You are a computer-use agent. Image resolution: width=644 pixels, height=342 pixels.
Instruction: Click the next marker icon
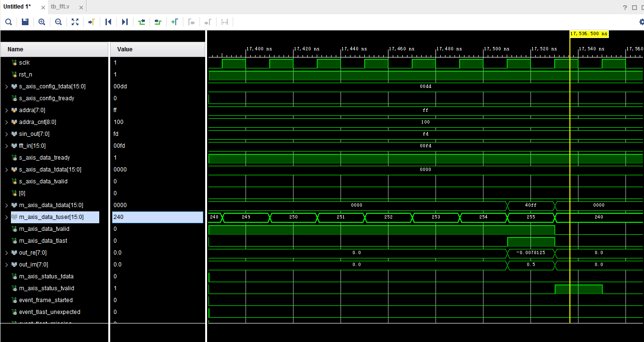[208, 22]
